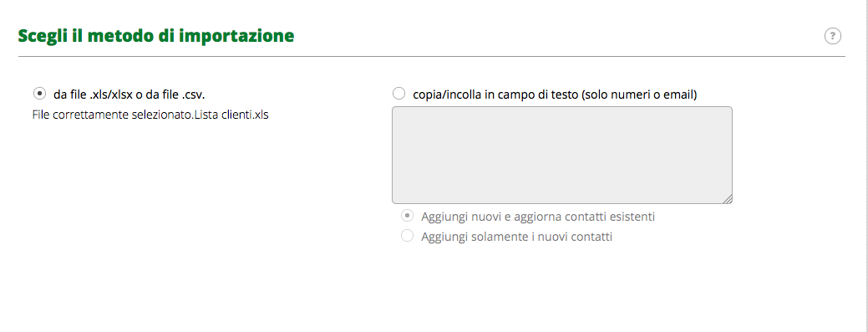Select 'Aggiungi nuovi e aggiorna' radio circle
868x332 pixels.
click(408, 216)
